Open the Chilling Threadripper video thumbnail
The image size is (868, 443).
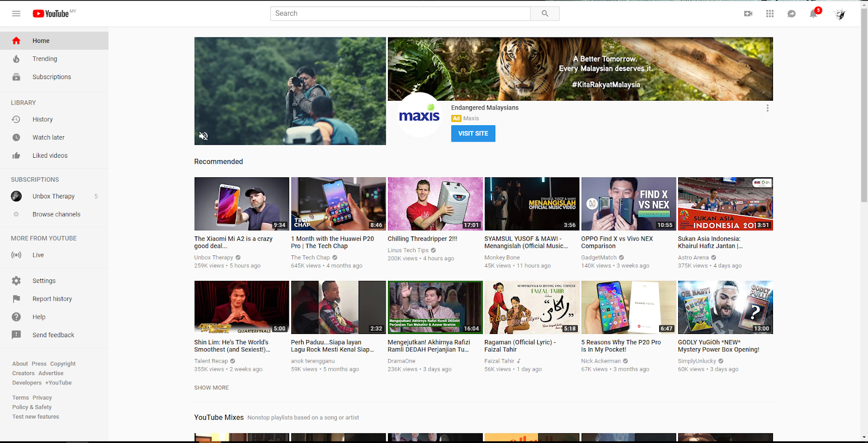[435, 204]
